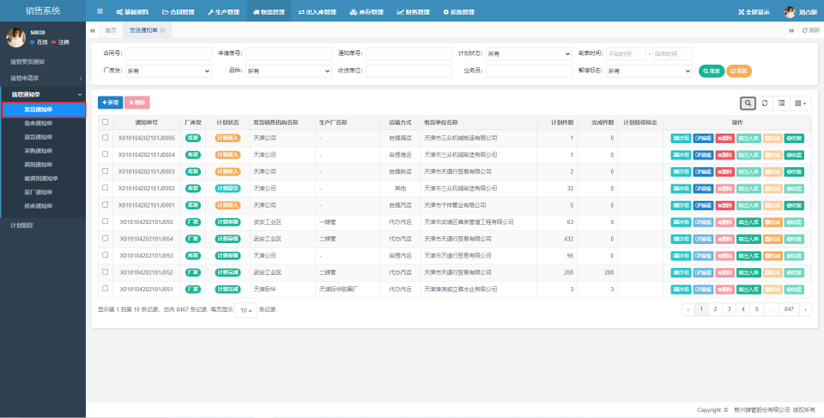
Task: Click the red delete button for row J0001
Action: [725, 206]
